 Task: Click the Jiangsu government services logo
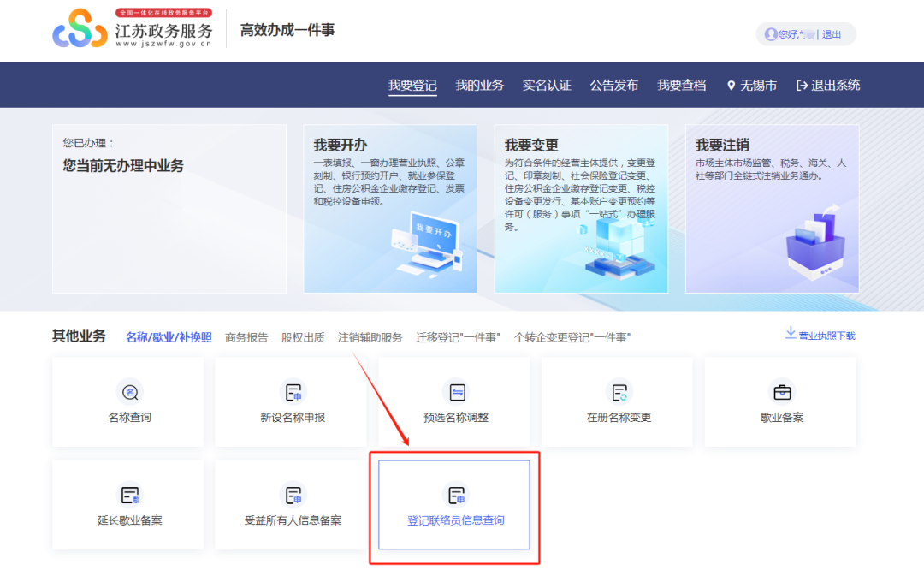click(x=133, y=28)
